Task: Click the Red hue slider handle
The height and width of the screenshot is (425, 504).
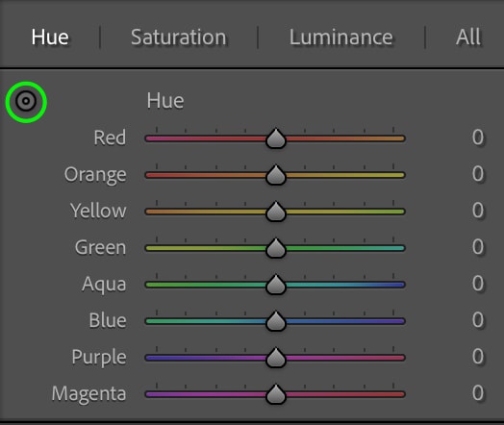Action: tap(276, 138)
